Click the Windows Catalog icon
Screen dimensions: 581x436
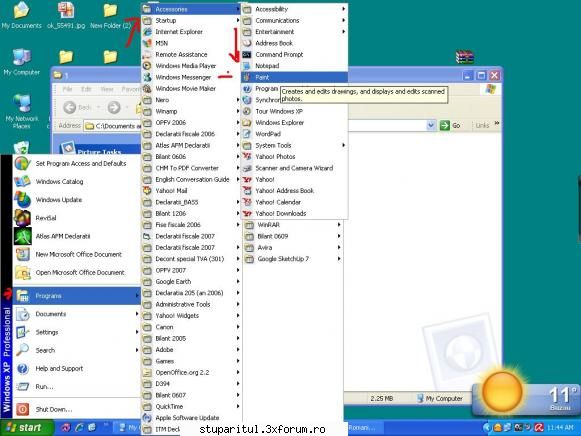[22, 182]
